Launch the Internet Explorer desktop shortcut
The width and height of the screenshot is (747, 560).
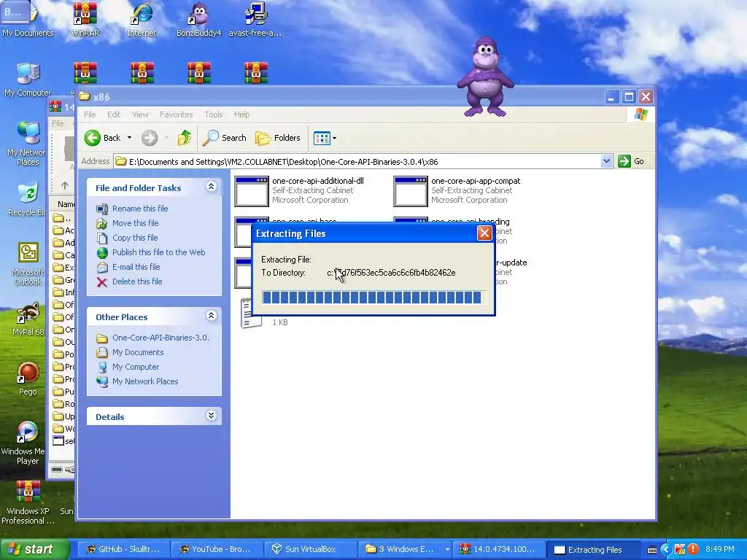coord(142,20)
